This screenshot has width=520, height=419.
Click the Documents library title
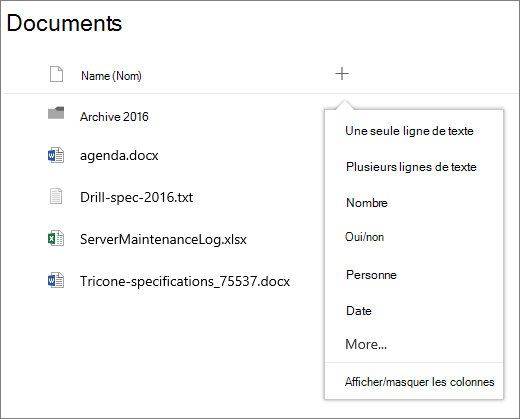tap(64, 23)
